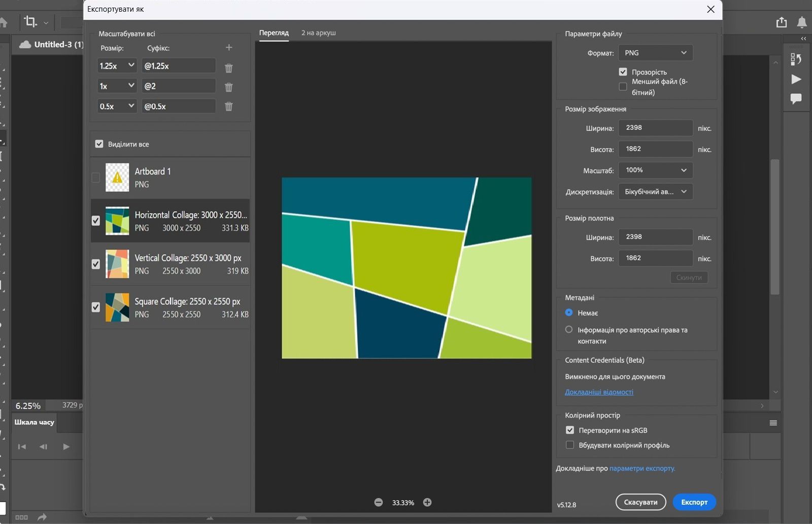Select copyright and contact info metadata option
812x524 pixels.
569,330
